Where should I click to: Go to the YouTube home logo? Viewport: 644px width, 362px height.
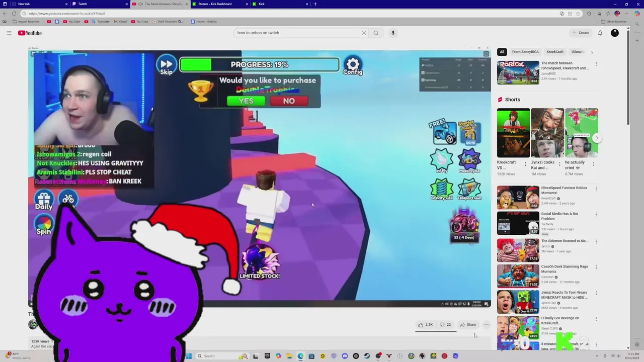click(x=30, y=33)
